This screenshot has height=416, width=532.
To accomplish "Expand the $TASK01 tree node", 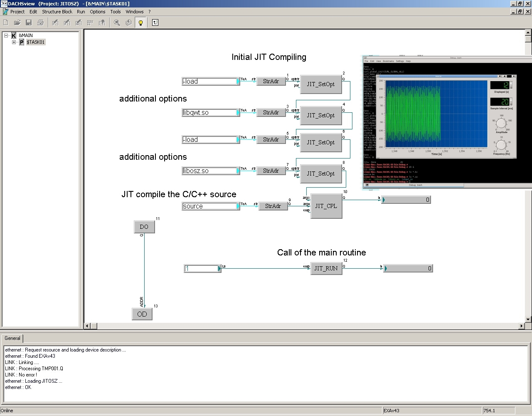I will [x=14, y=42].
